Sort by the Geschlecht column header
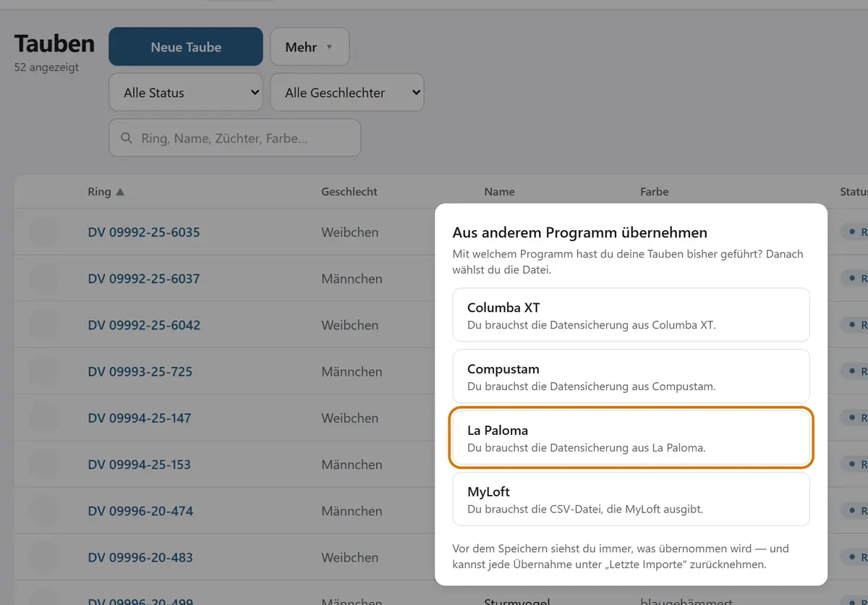The width and height of the screenshot is (868, 605). click(349, 192)
